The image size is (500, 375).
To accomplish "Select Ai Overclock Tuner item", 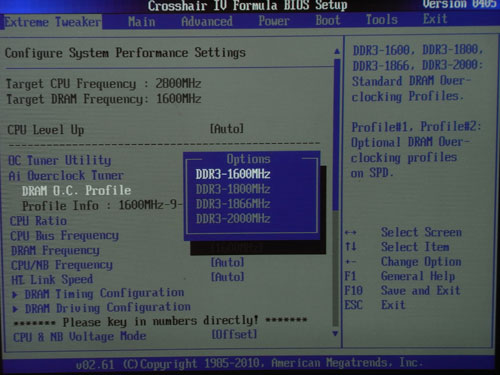I will 66,175.
